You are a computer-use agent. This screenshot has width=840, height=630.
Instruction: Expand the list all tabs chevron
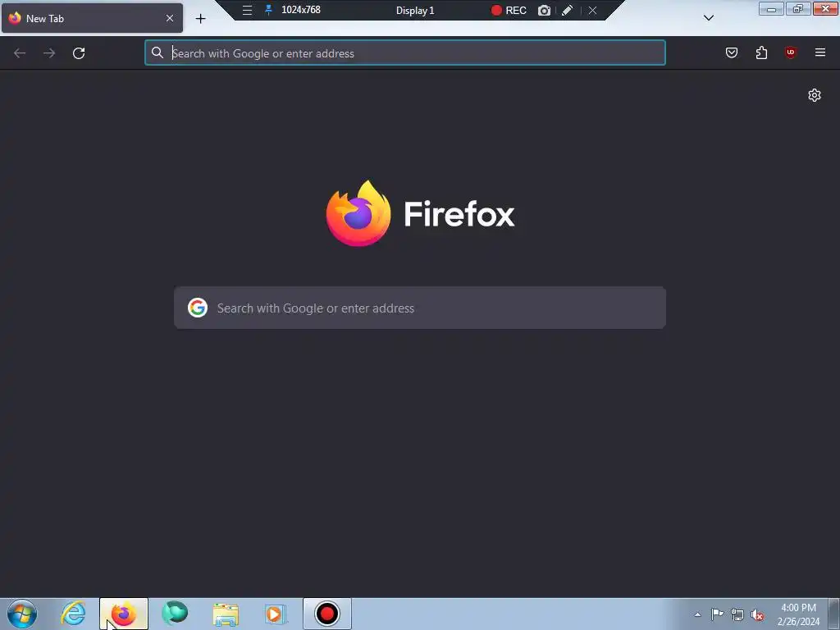click(x=708, y=18)
